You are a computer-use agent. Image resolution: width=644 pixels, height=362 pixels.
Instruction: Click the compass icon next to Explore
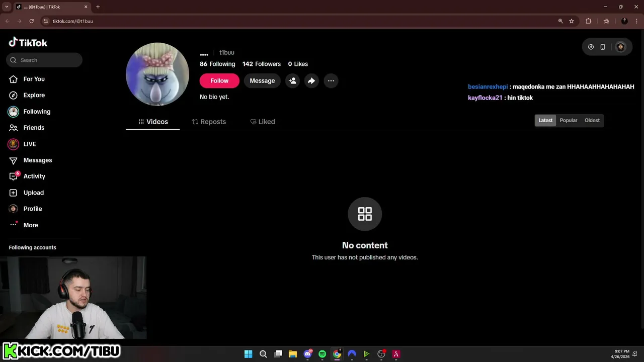pyautogui.click(x=14, y=95)
